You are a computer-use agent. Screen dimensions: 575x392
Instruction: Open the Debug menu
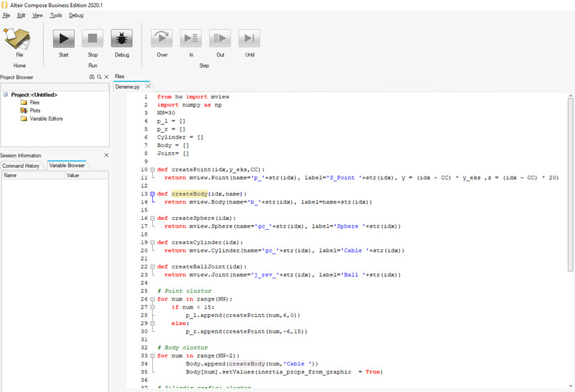(76, 15)
